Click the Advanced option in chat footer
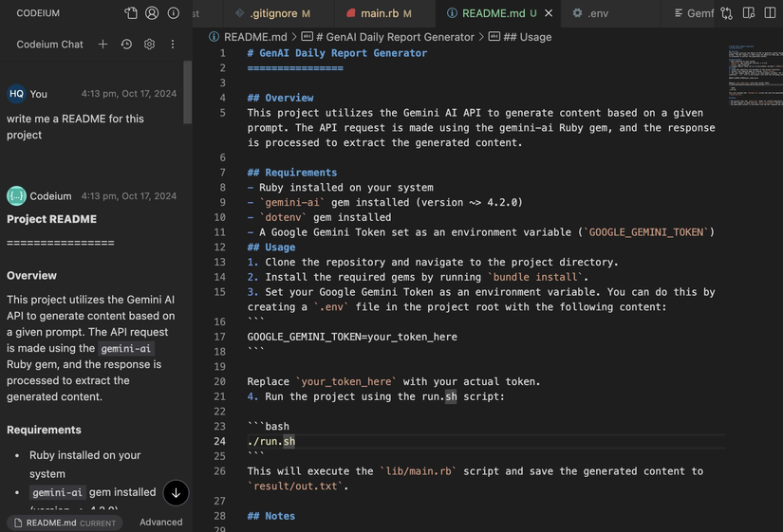The image size is (783, 532). (x=160, y=522)
